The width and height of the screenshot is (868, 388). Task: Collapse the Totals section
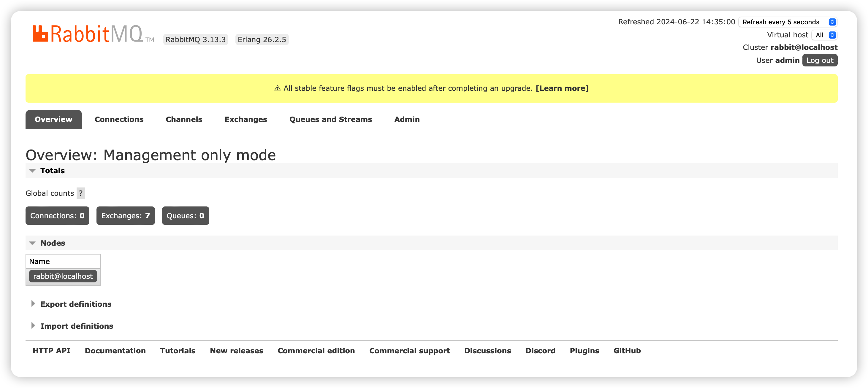pos(52,171)
